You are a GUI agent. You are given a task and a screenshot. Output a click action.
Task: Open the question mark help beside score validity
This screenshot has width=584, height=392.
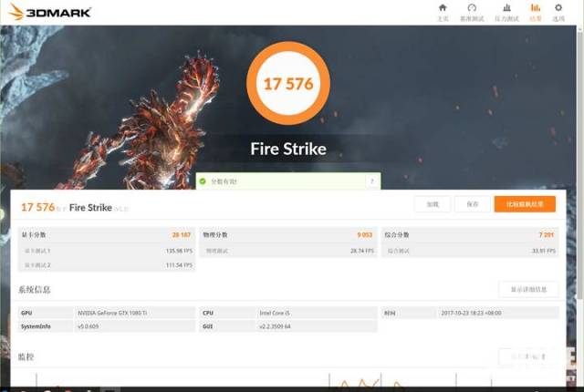371,181
